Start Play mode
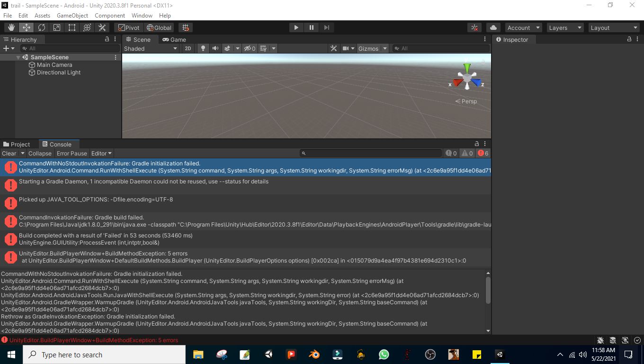Screen dimensions: 644x364 coord(296,27)
